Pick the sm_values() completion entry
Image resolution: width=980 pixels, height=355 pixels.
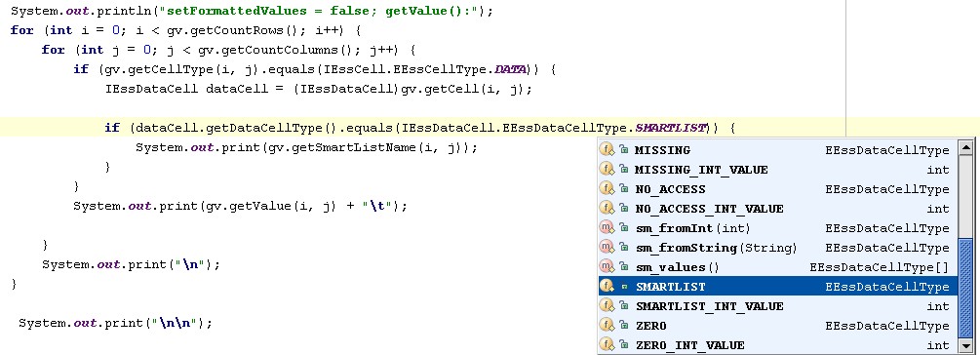coord(777,267)
